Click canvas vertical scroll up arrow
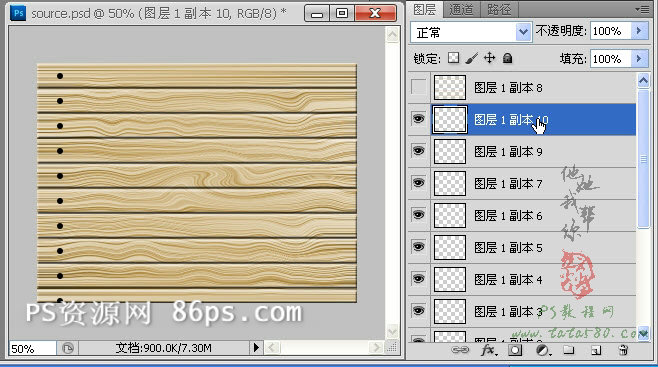658x367 pixels. click(392, 34)
